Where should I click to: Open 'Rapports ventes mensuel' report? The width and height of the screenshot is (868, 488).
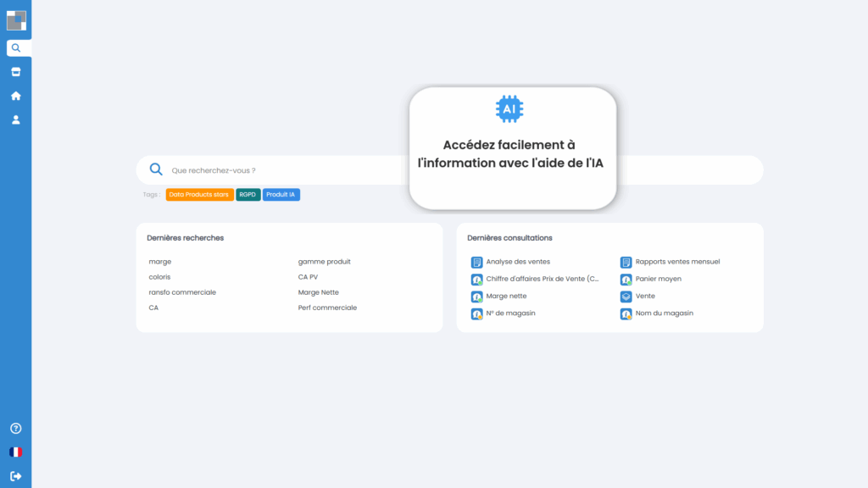point(676,262)
